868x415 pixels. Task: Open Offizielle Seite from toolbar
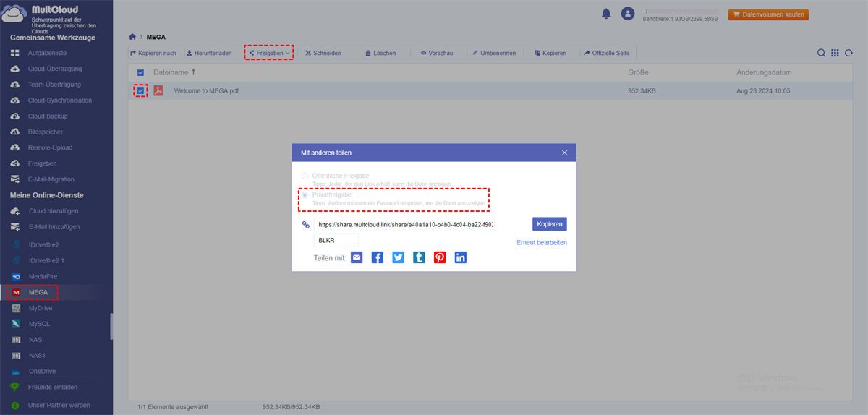(607, 53)
